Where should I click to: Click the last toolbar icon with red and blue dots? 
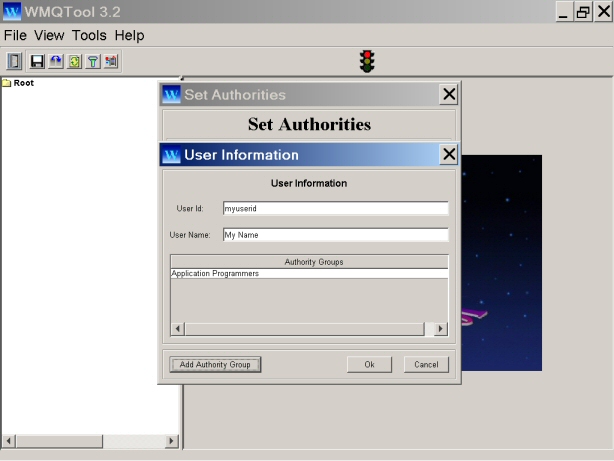[x=111, y=61]
